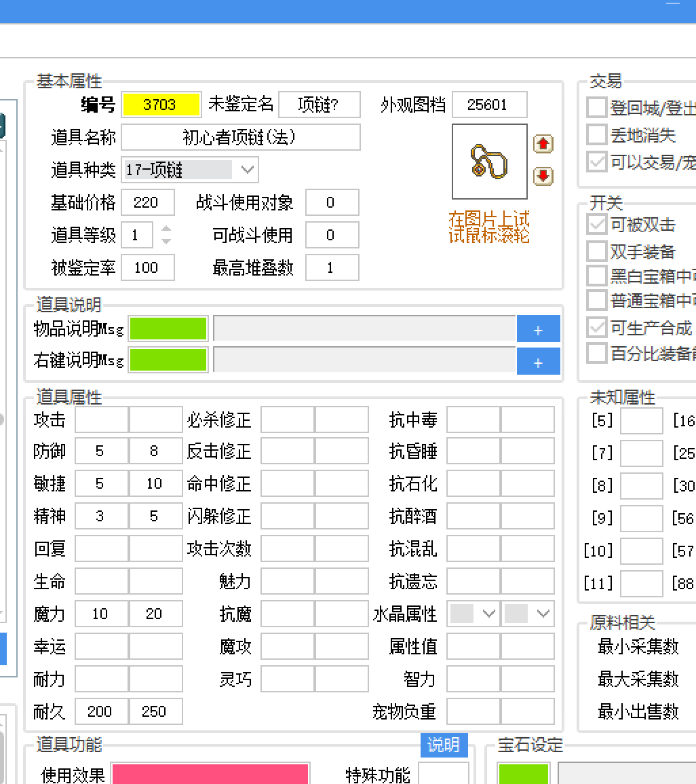Click the red down-arrow image button
This screenshot has width=696, height=784.
click(x=543, y=176)
